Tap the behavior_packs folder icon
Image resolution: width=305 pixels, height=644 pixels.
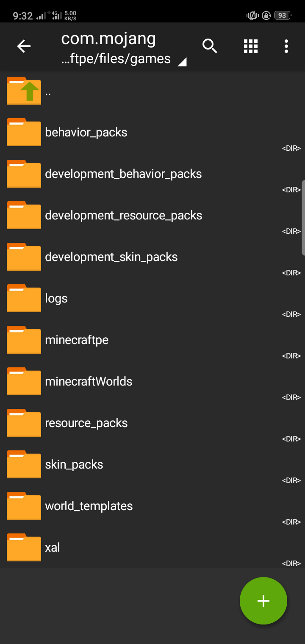point(24,132)
